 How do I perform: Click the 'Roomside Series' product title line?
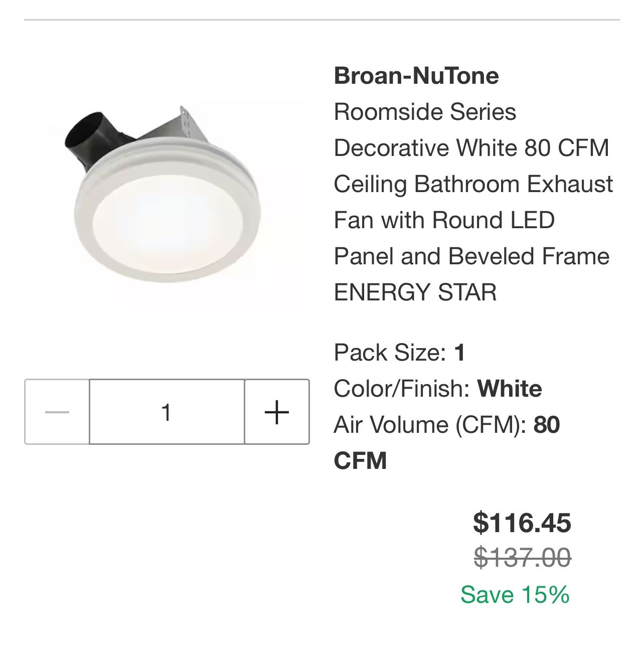(x=425, y=112)
